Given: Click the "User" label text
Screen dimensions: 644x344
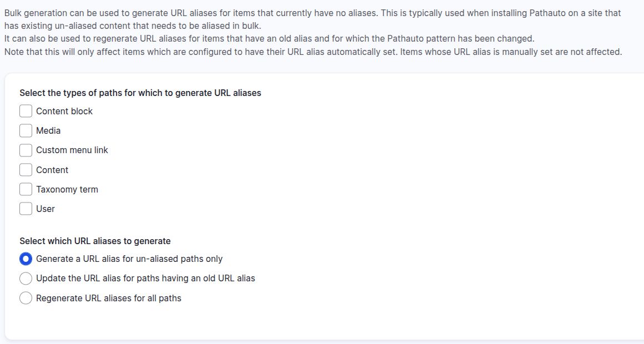Looking at the screenshot, I should (x=45, y=209).
